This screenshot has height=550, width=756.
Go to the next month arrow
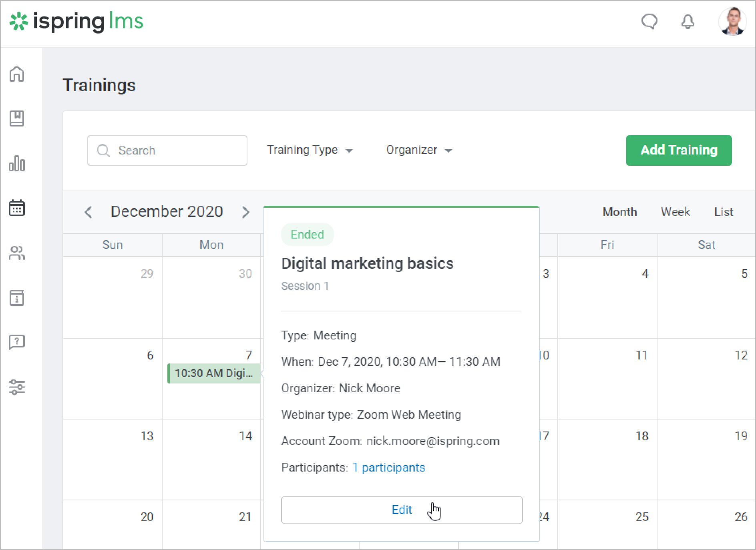(245, 212)
